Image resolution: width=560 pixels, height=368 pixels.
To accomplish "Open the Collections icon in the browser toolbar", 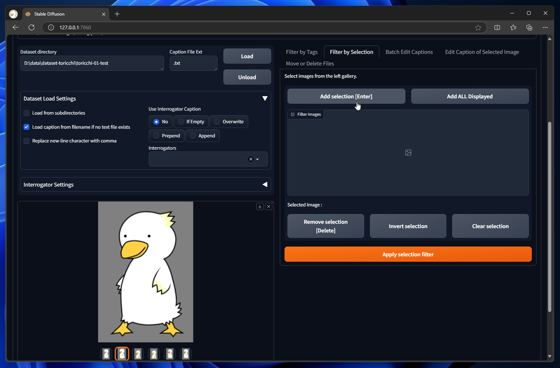I will [529, 28].
